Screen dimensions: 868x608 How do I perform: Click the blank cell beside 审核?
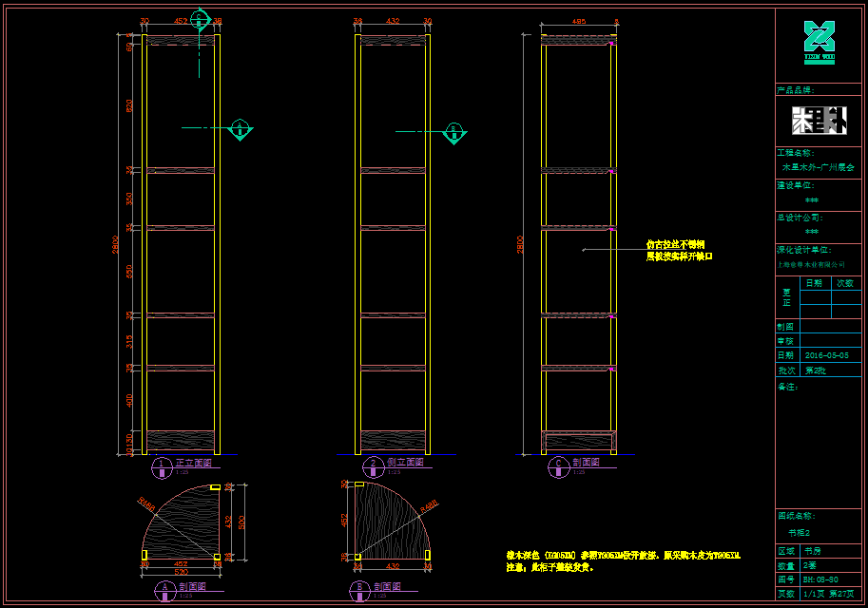click(830, 340)
